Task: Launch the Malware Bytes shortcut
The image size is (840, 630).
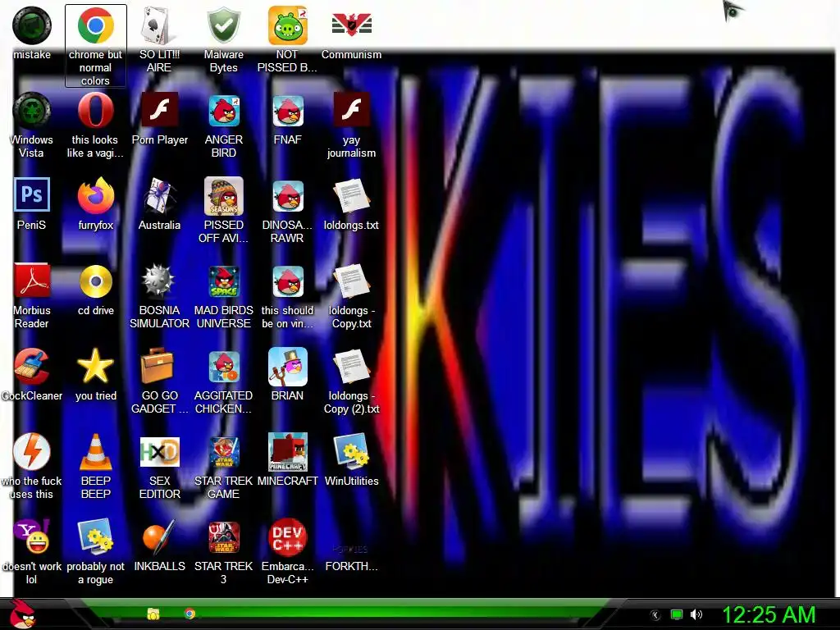Action: [223, 25]
